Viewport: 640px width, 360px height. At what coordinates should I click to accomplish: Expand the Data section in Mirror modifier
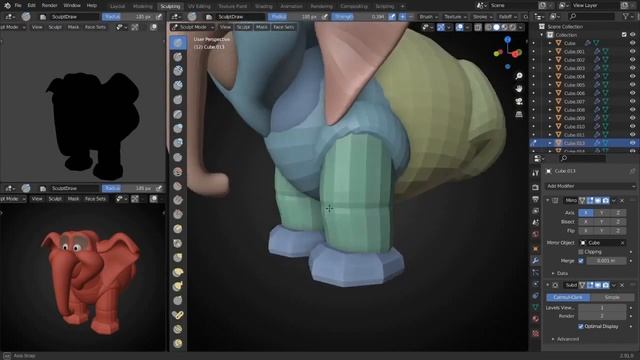[x=562, y=273]
